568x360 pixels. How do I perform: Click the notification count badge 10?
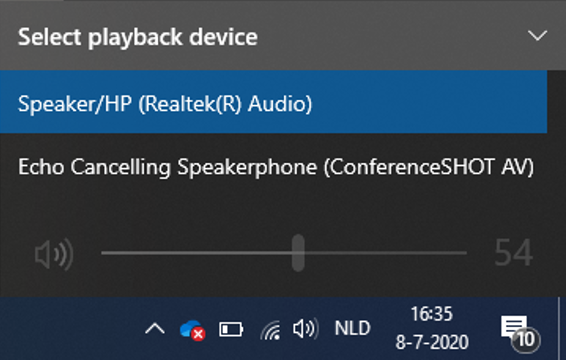pos(526,340)
